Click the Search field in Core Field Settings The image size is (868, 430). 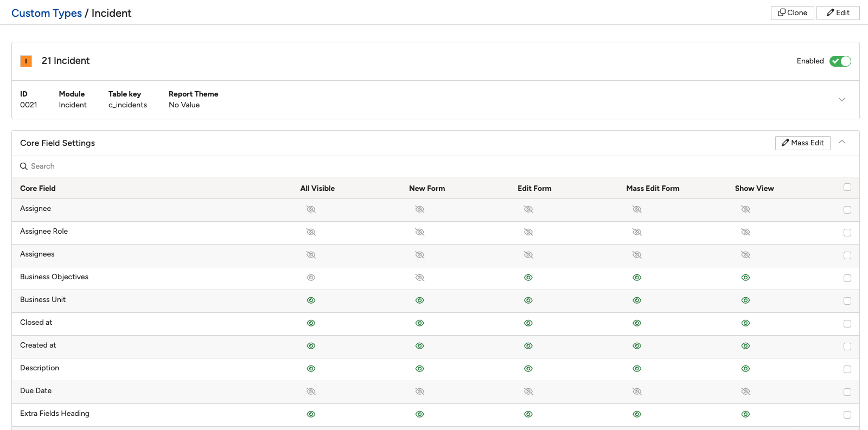coord(436,166)
